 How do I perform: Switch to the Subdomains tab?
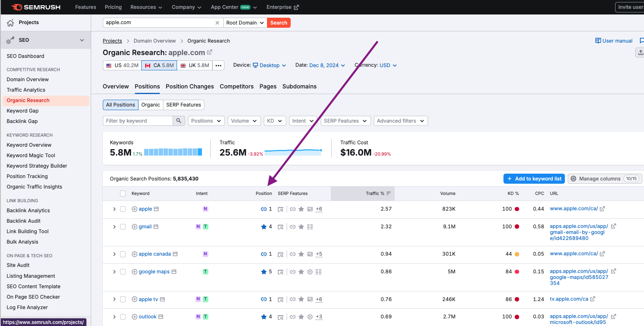(x=300, y=86)
